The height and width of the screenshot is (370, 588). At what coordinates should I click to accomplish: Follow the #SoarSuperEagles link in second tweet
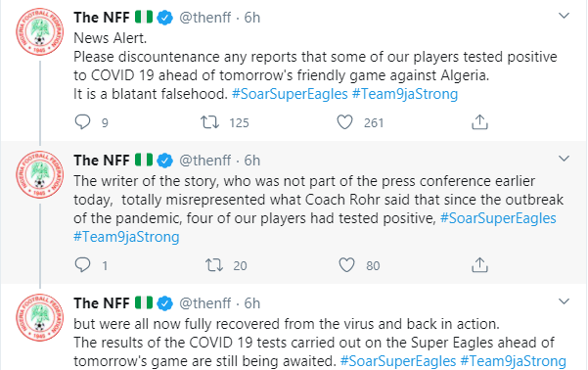[498, 218]
